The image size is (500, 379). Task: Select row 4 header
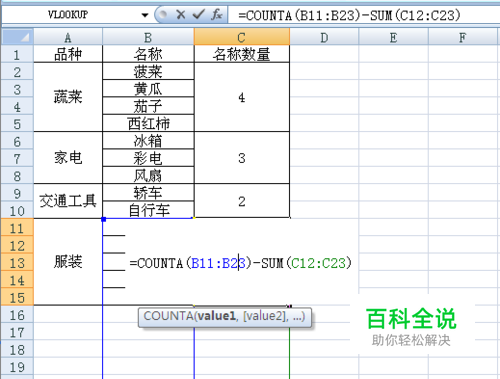click(x=17, y=106)
